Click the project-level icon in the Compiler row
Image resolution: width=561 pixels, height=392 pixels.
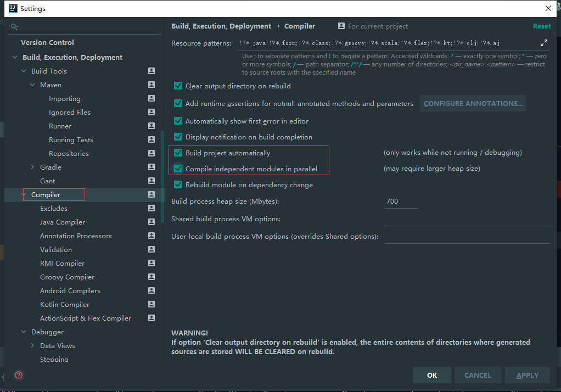152,194
